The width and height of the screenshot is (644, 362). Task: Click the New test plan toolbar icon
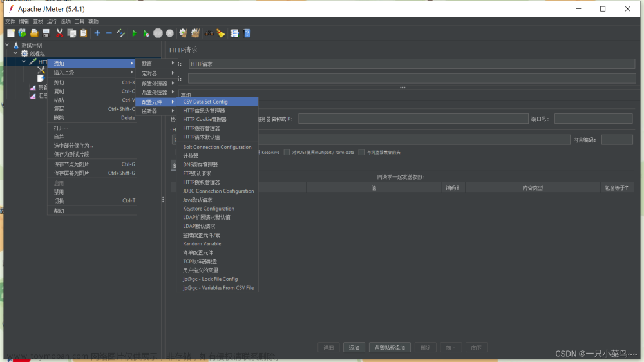tap(11, 33)
